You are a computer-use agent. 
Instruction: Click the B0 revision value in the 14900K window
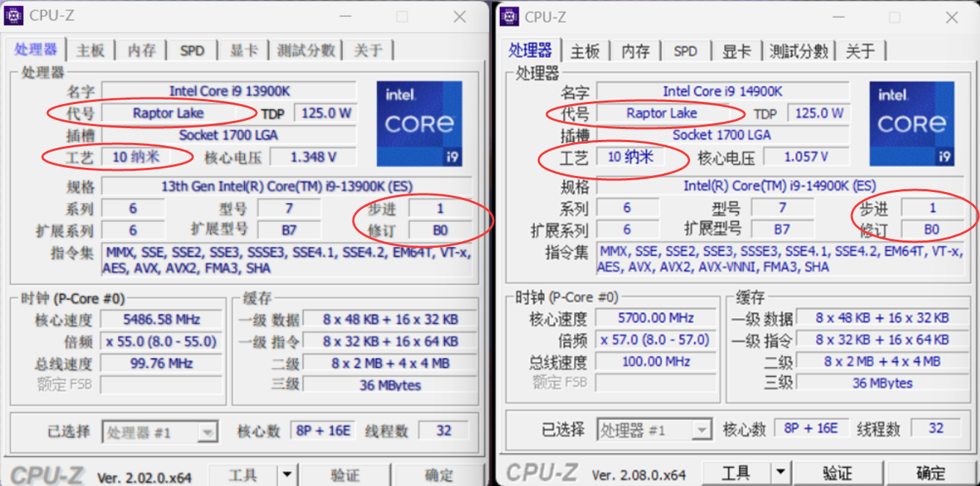tap(932, 229)
